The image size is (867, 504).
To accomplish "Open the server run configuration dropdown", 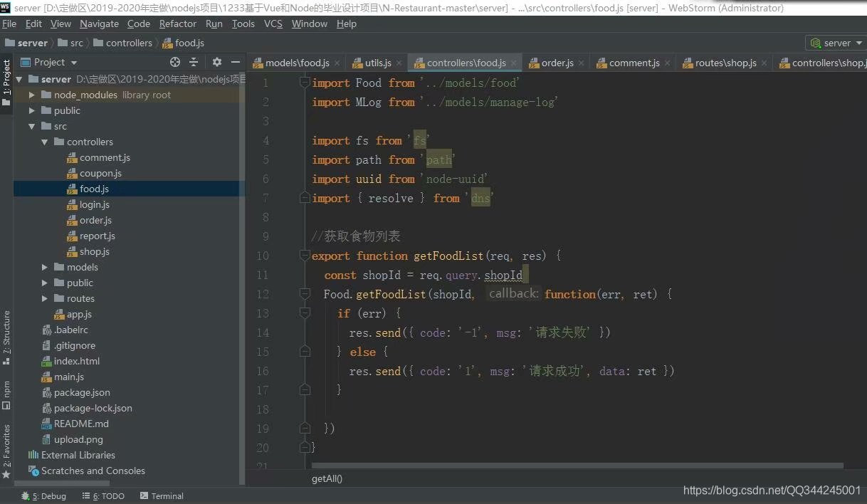I will coord(835,43).
